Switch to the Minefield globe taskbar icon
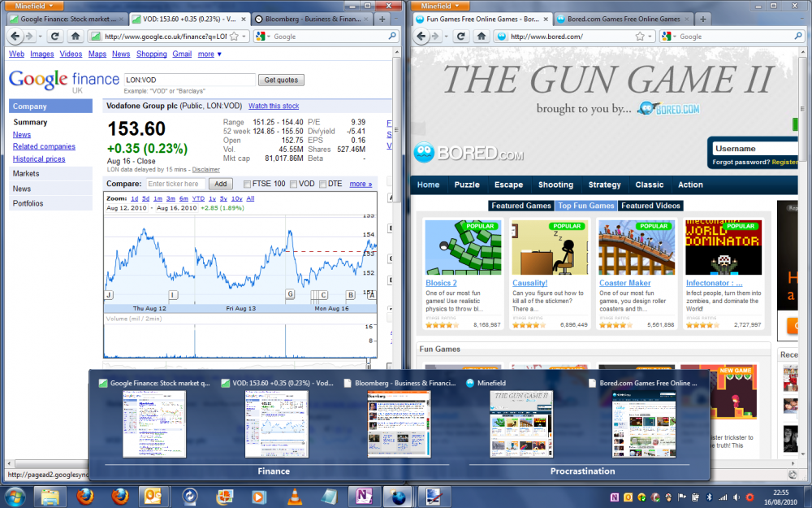This screenshot has height=508, width=812. pyautogui.click(x=398, y=497)
